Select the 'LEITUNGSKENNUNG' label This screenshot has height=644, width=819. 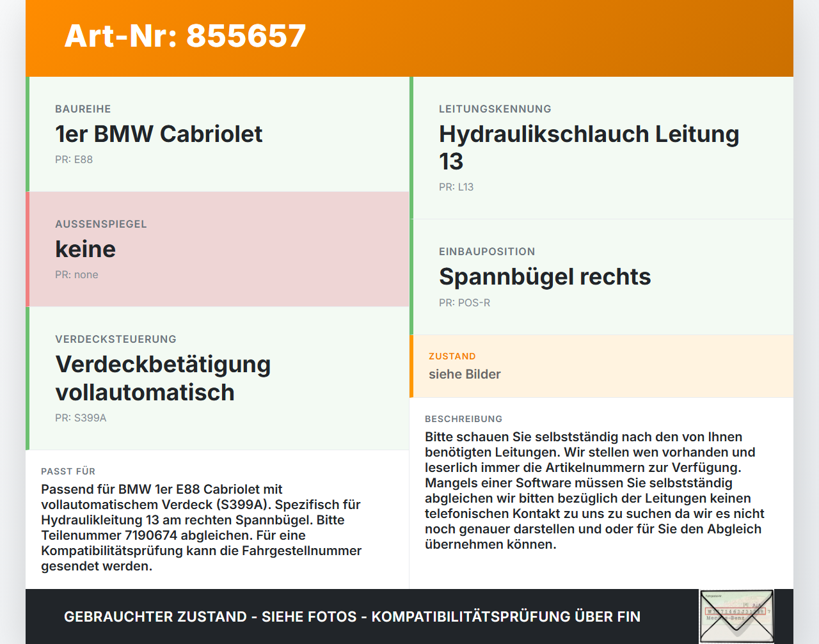[495, 109]
